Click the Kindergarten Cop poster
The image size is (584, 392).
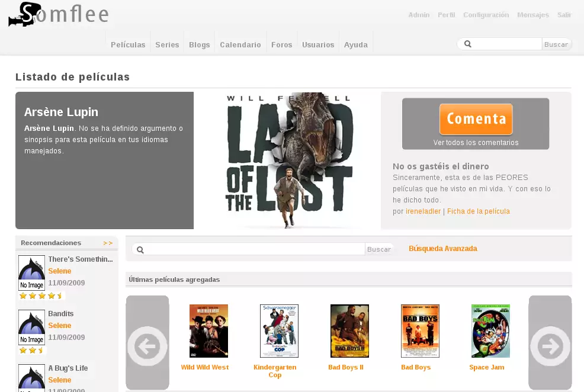click(x=279, y=331)
